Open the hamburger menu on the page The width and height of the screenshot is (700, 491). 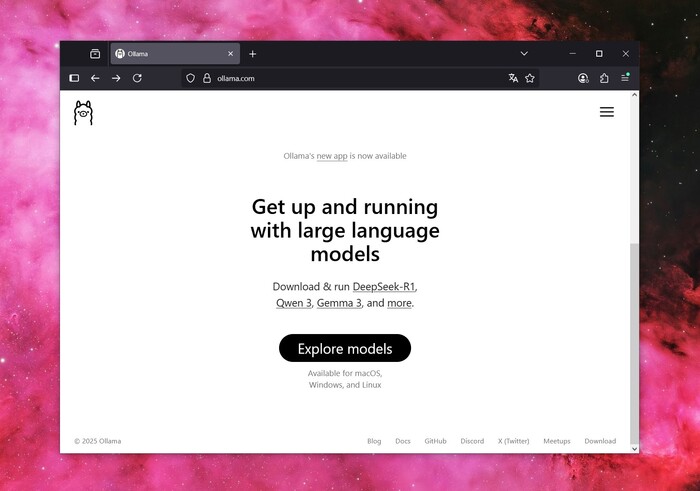[x=606, y=112]
